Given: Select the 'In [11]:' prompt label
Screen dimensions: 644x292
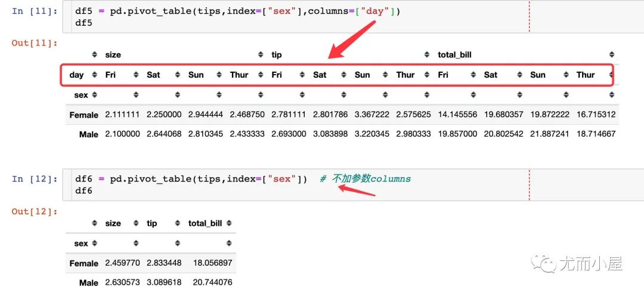Looking at the screenshot, I should (35, 11).
